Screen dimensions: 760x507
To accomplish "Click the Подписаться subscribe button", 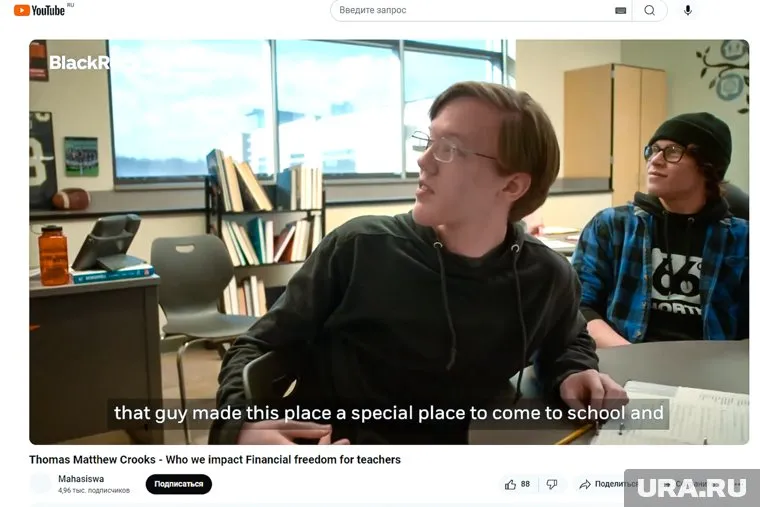I will [178, 484].
